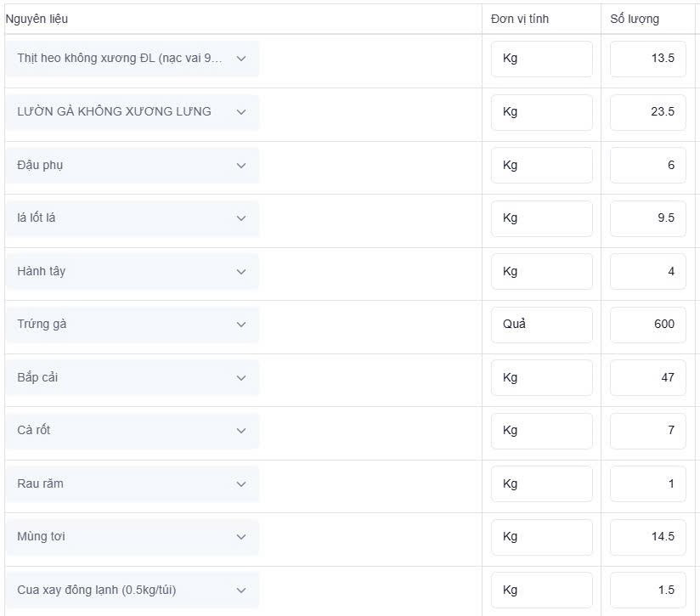
Task: Click the quantity field with value 47
Action: tap(648, 378)
